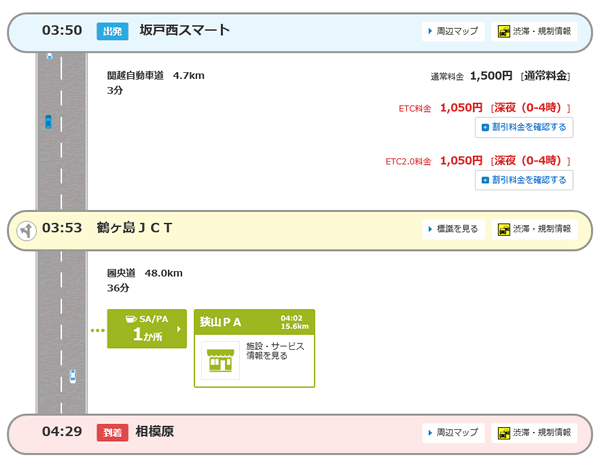Click the traffic icon in the 相模原 row

coord(505,433)
